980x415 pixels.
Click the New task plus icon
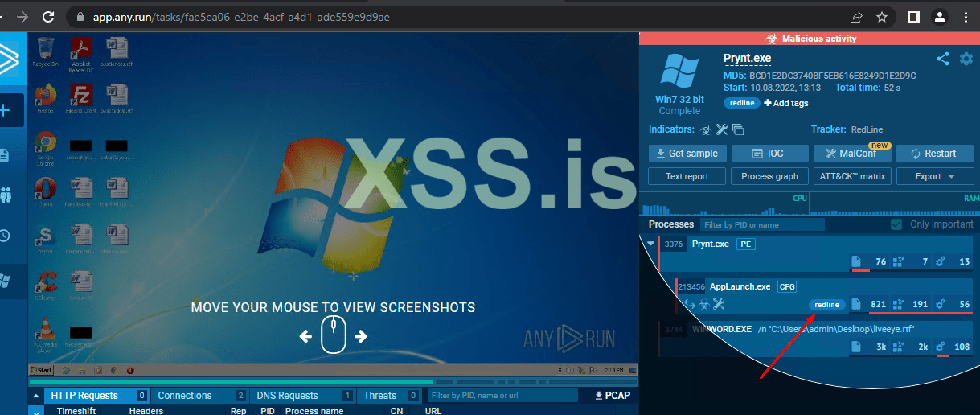(6, 110)
